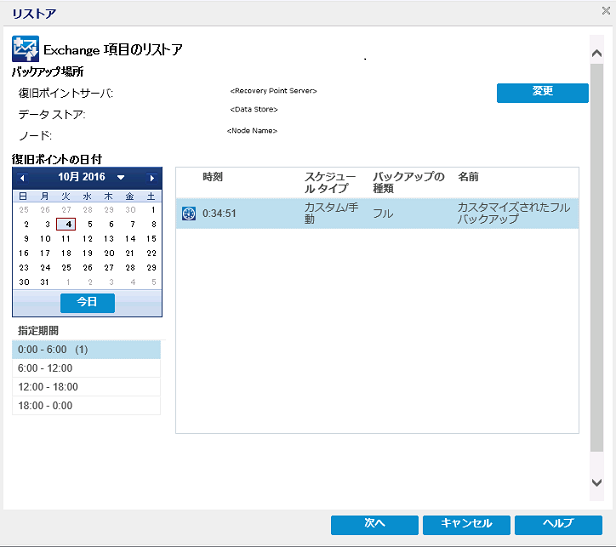Select October 26 in calendar

87,268
